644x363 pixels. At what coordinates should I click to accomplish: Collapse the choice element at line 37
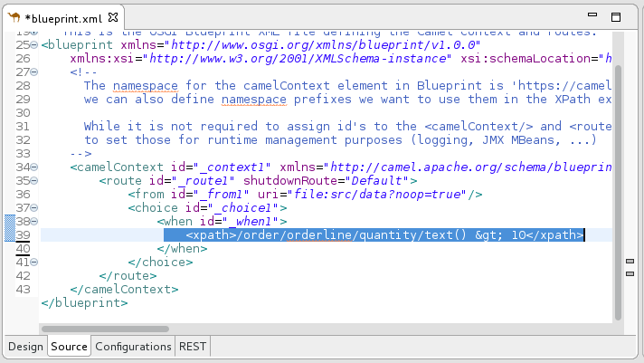pyautogui.click(x=34, y=207)
